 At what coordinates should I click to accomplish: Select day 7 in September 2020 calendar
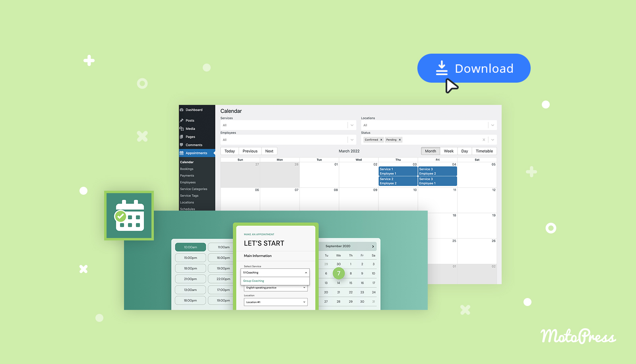338,273
